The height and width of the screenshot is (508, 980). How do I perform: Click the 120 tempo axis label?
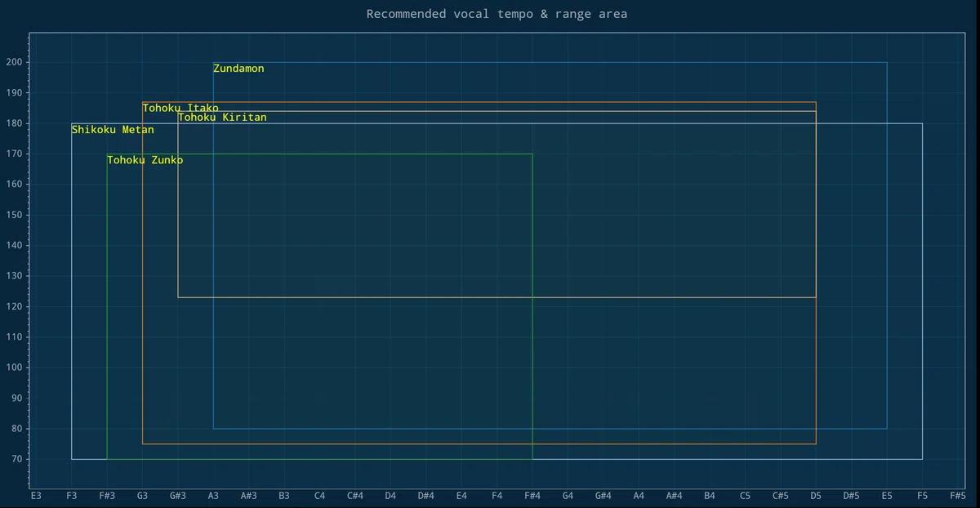coord(14,307)
